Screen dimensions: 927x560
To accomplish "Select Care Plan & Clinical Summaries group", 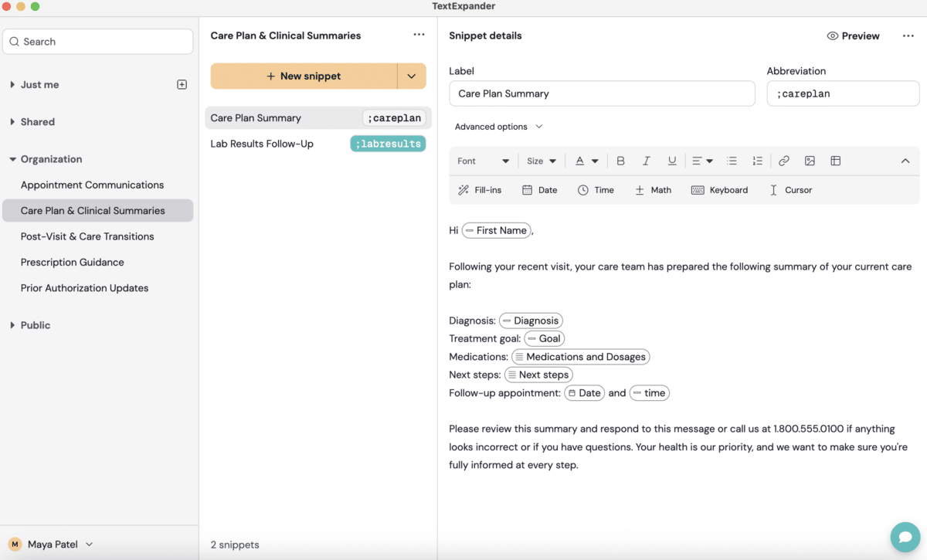I will click(97, 211).
